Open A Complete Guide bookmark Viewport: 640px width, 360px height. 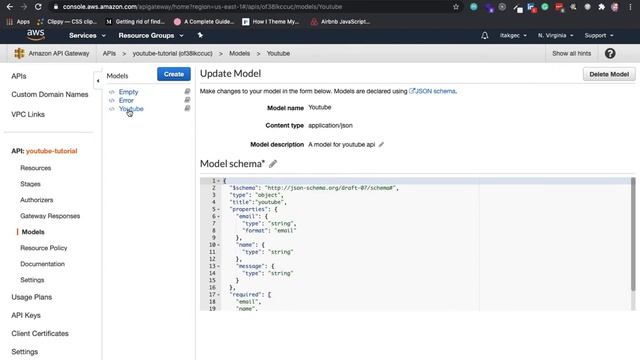click(x=204, y=22)
